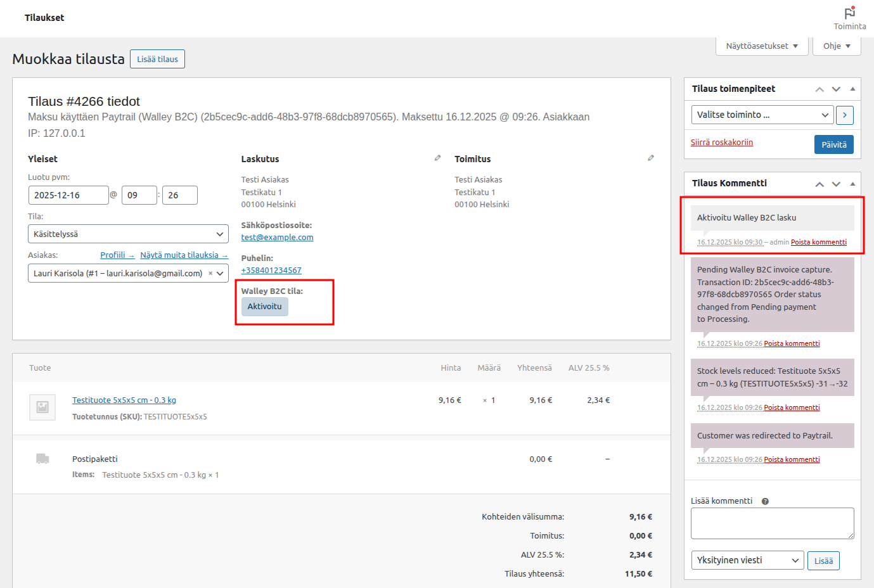The height and width of the screenshot is (588, 874).
Task: Expand the Näyttöasetukset screen options tab
Action: (762, 46)
